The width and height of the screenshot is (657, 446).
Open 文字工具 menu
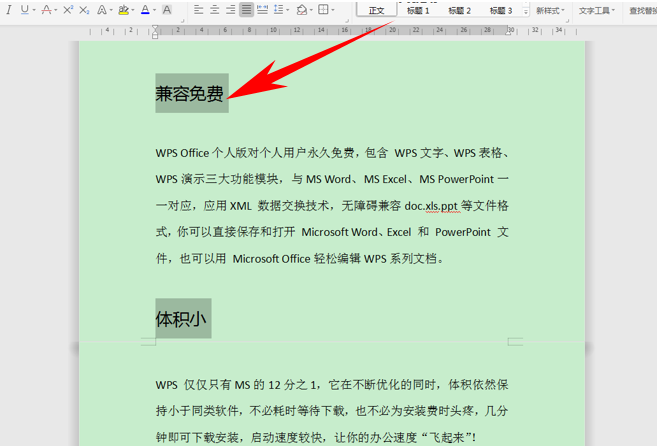(597, 10)
